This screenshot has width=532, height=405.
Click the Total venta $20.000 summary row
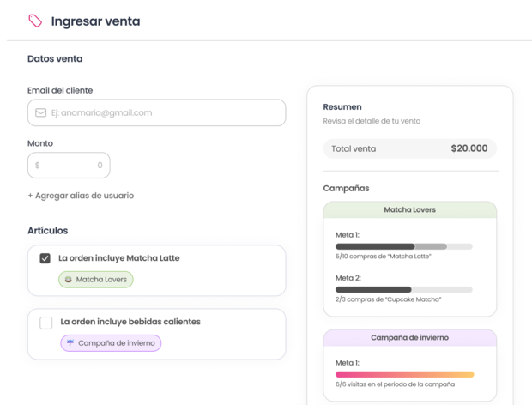(x=409, y=148)
